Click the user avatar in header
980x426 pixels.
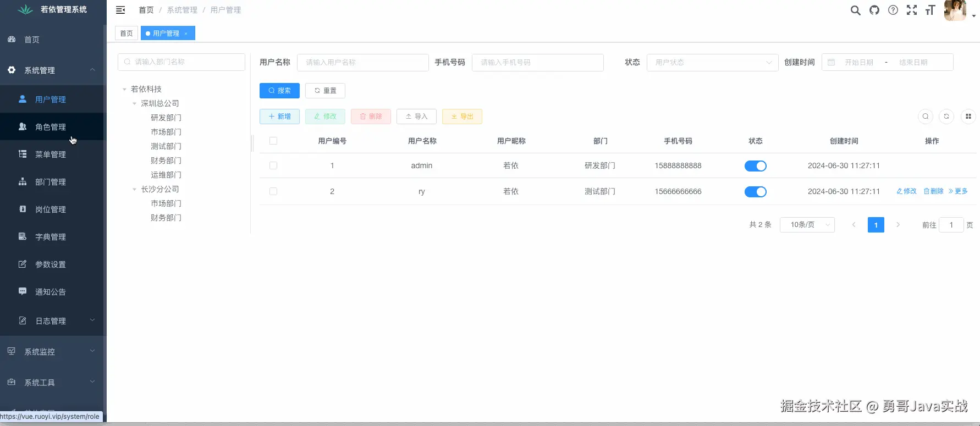click(955, 10)
